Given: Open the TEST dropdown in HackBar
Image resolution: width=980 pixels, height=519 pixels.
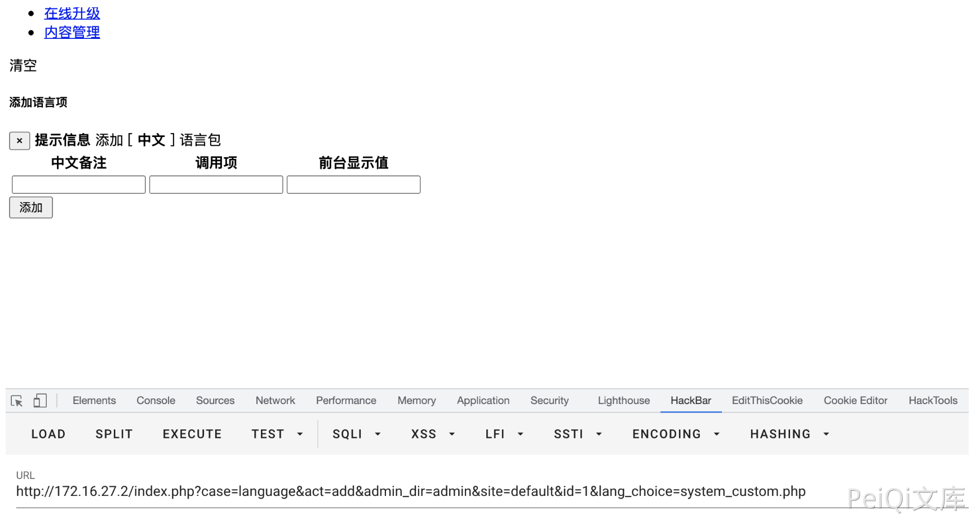Looking at the screenshot, I should coord(277,434).
